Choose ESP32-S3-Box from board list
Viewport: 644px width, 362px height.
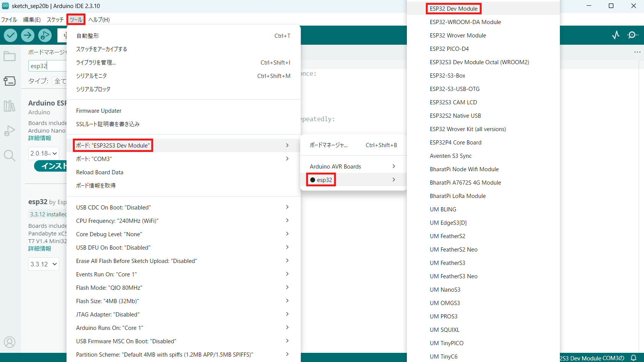(483, 75)
